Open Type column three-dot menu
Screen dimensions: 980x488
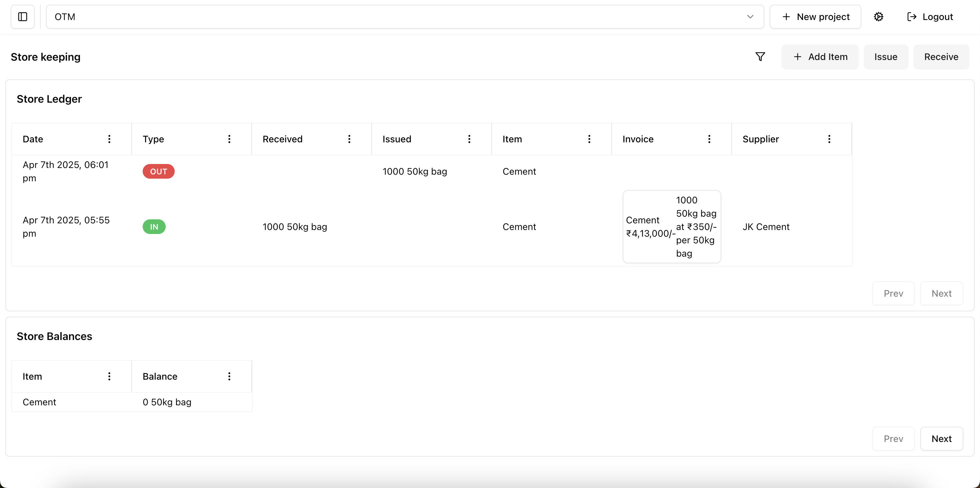(x=229, y=139)
